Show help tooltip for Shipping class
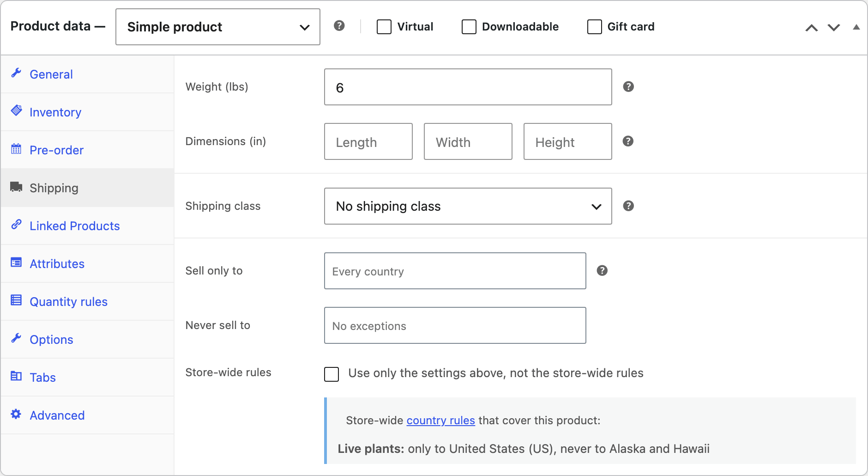 point(628,206)
